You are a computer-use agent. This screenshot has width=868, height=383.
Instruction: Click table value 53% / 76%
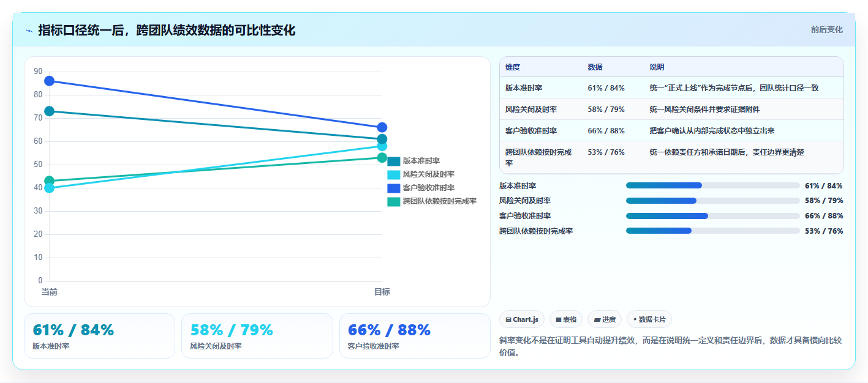tap(606, 152)
